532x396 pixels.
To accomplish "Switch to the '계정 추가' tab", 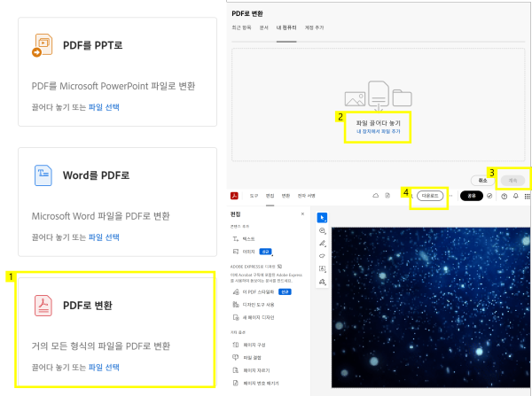I will pyautogui.click(x=314, y=27).
